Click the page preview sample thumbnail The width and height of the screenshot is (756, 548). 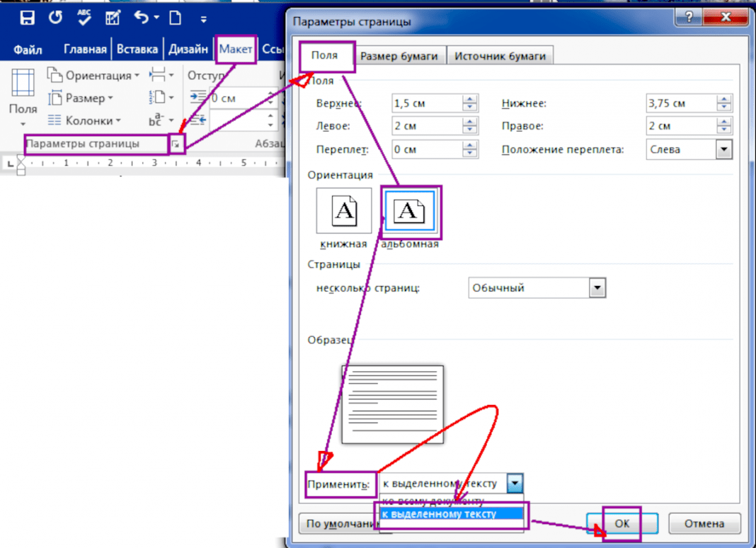[x=392, y=404]
